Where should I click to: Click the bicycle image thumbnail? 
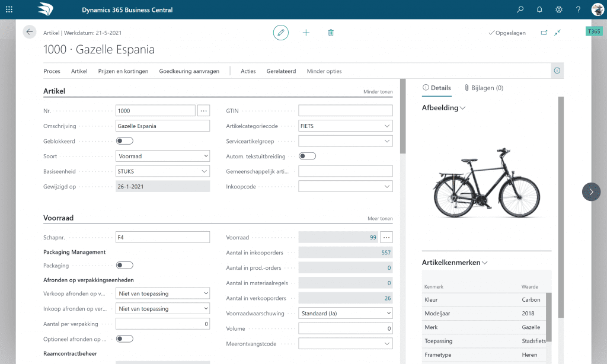tap(486, 183)
